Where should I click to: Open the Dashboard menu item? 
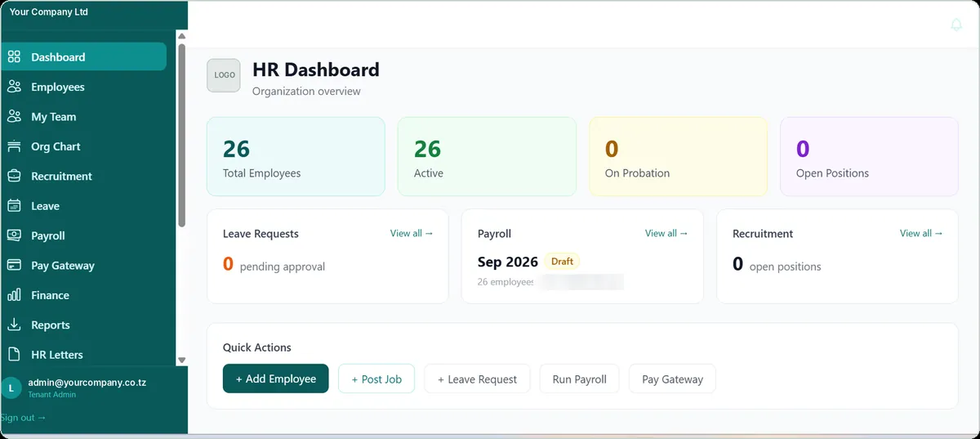pos(84,57)
